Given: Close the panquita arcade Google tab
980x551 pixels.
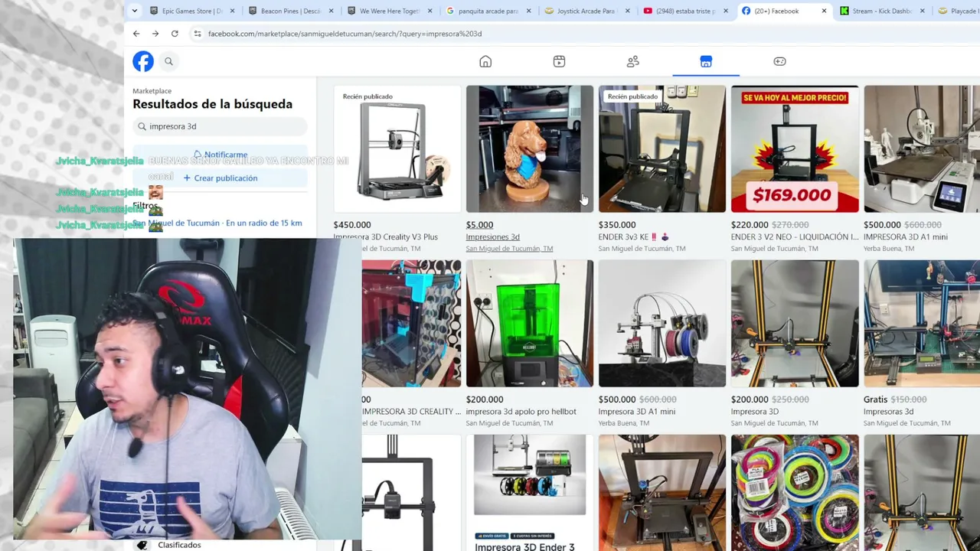Looking at the screenshot, I should (x=528, y=11).
